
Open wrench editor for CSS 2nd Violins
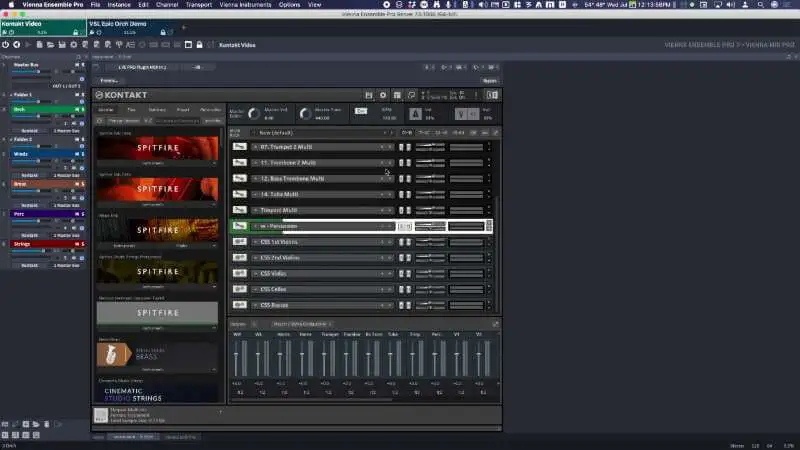click(239, 258)
